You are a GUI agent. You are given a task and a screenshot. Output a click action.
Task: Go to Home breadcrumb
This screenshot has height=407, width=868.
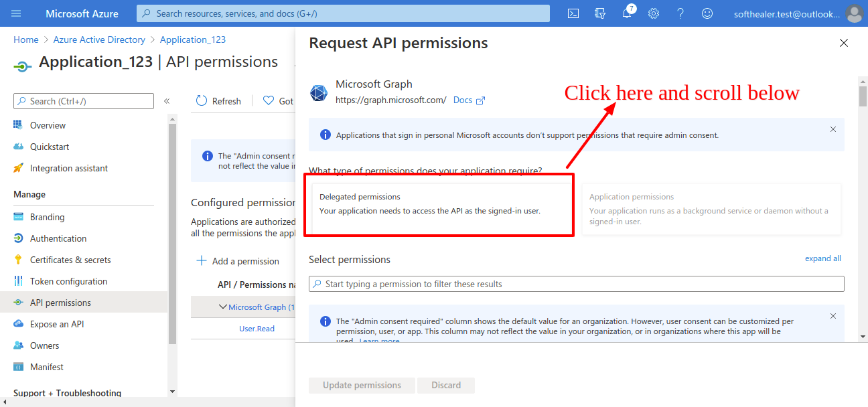[26, 39]
